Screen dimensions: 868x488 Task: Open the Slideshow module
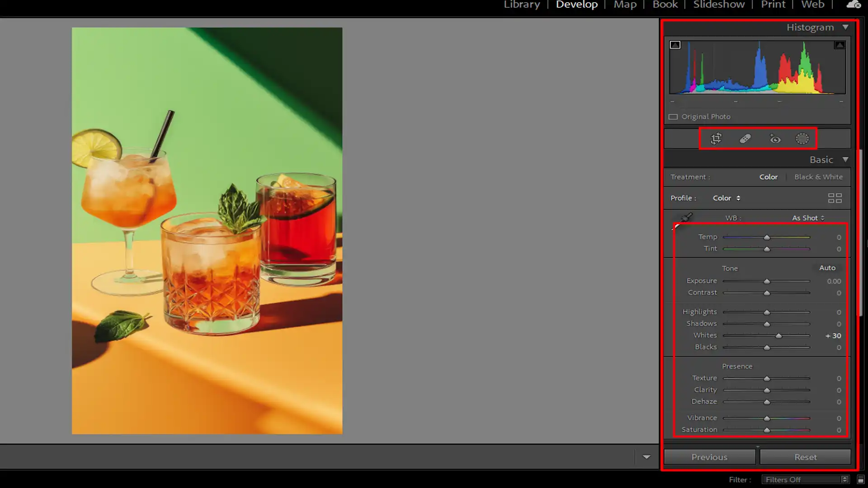(x=719, y=5)
